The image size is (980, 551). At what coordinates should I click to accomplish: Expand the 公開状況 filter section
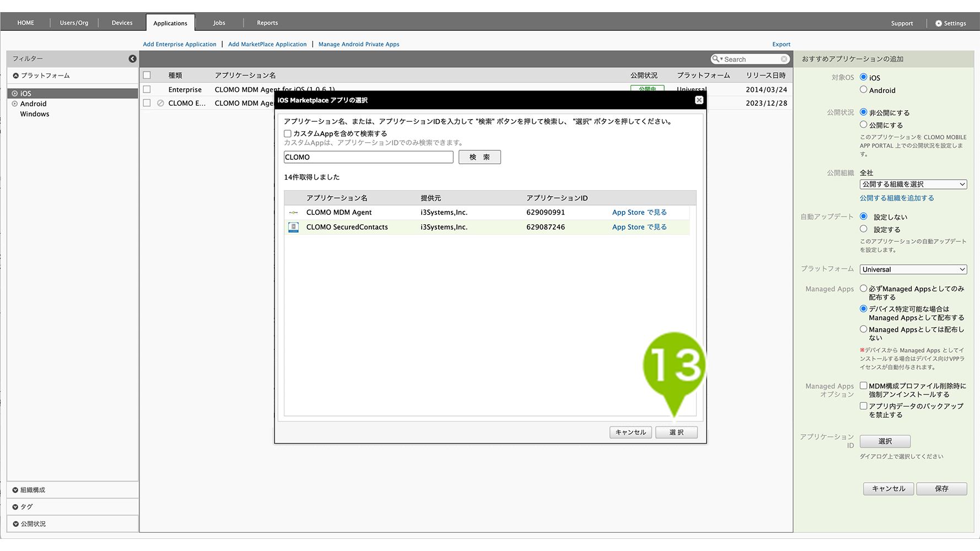click(x=15, y=524)
